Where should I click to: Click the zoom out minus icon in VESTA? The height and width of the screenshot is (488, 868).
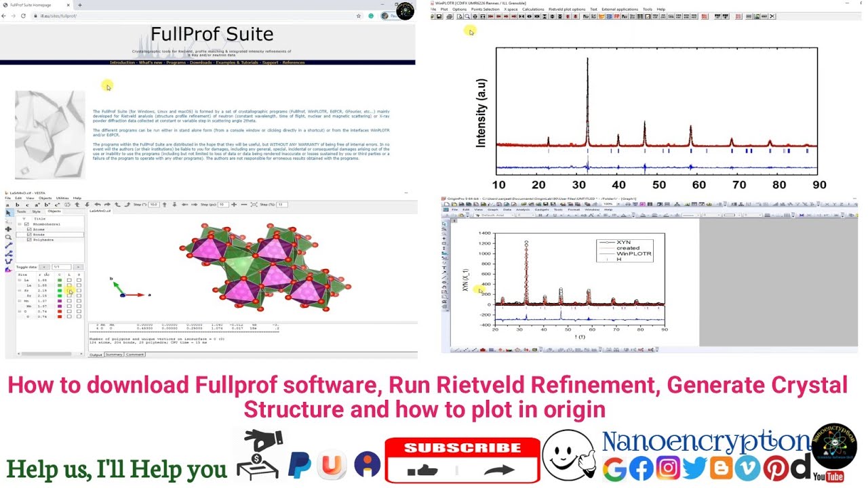tap(244, 204)
